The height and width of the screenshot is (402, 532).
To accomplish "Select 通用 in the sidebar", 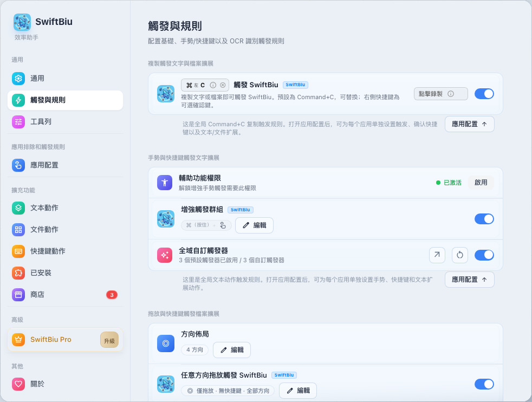I will tap(65, 79).
